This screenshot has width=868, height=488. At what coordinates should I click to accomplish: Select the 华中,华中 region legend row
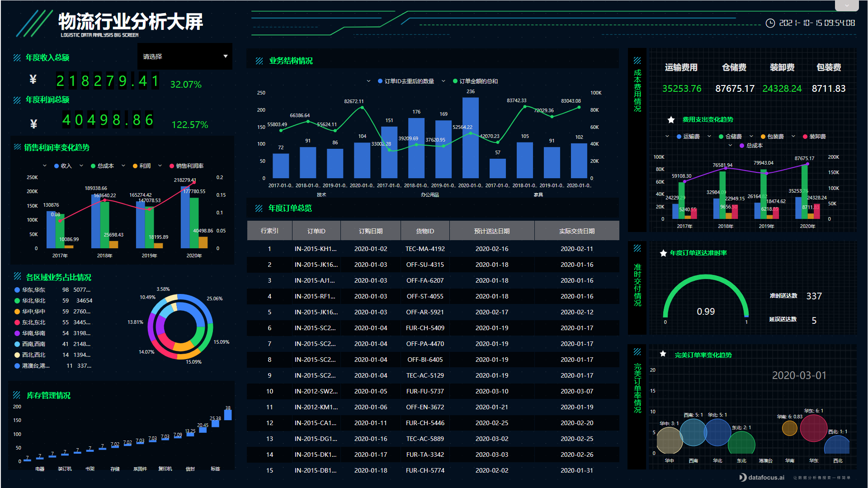point(53,312)
